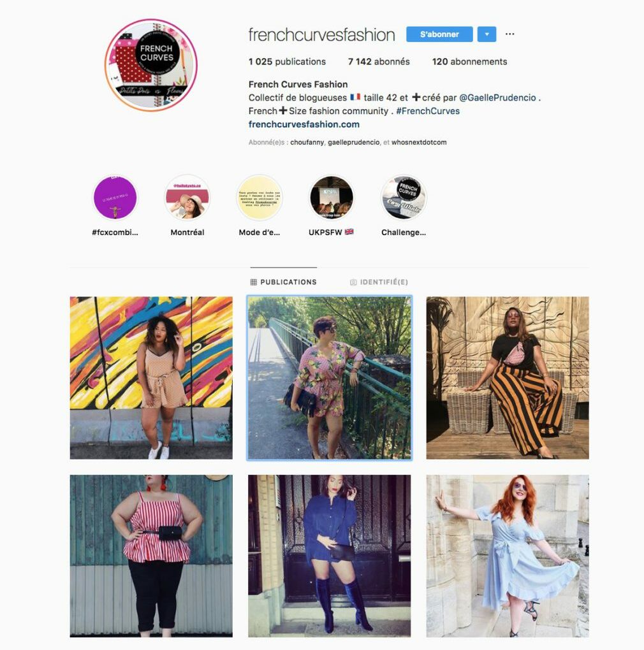Open the blue ruffle dress post

[508, 556]
